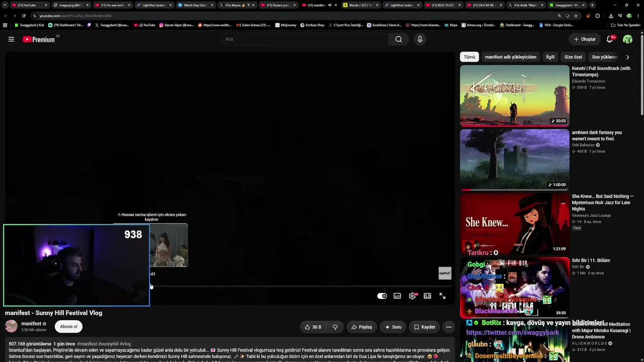Open the manifest channel name link
Image resolution: width=644 pixels, height=362 pixels.
click(31, 324)
